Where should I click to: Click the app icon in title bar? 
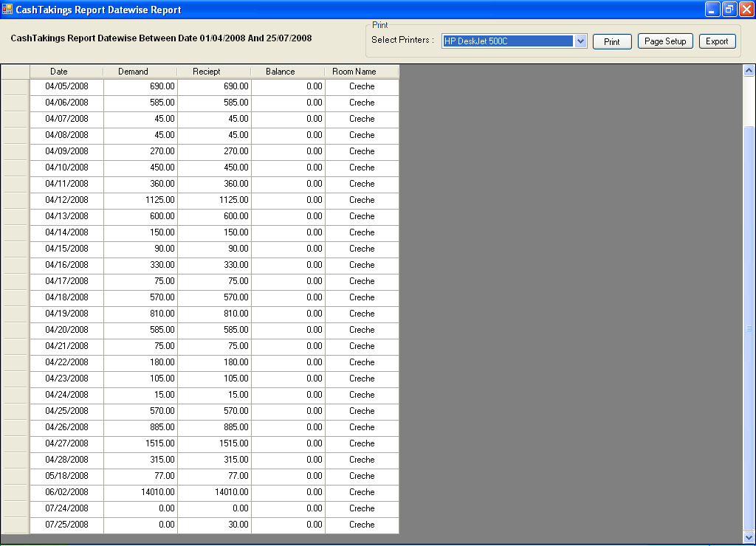(7, 9)
